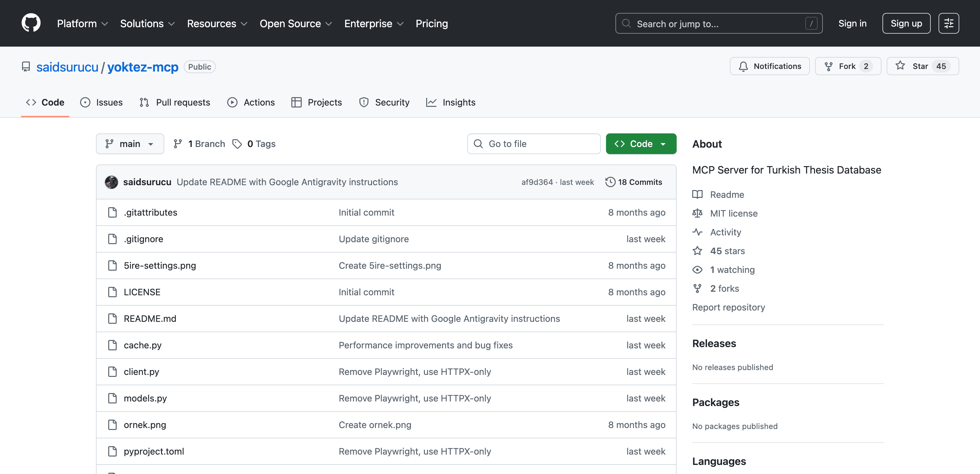Open the 5ire-settings.png file
Viewport: 980px width, 474px height.
(x=160, y=265)
